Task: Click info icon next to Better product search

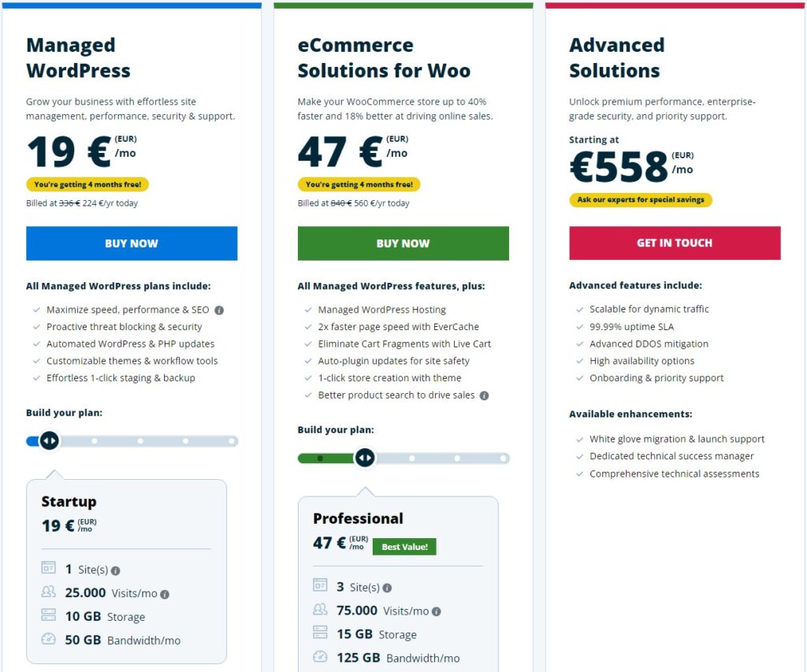Action: point(484,395)
